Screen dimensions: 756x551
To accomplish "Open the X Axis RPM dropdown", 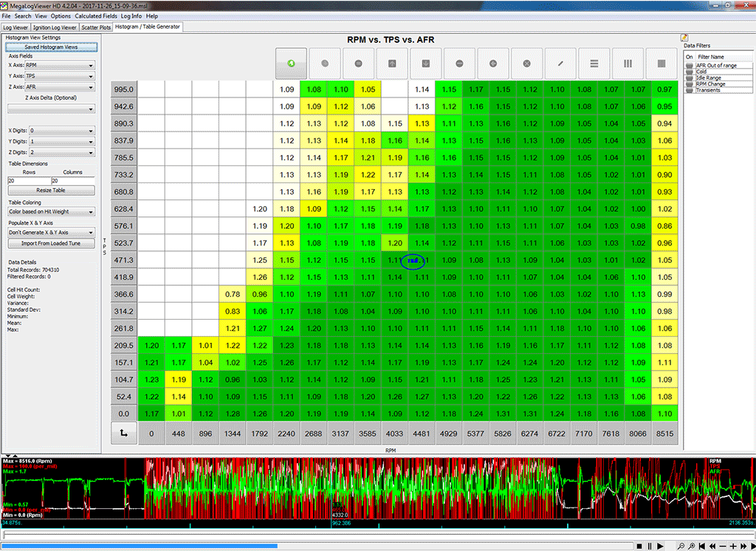I will tap(60, 65).
